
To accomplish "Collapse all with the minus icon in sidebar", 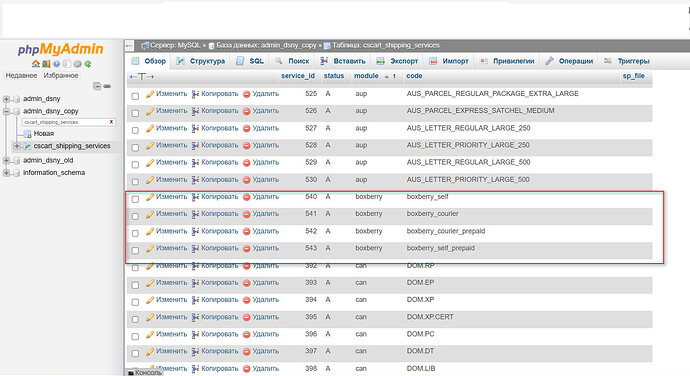I will tap(97, 86).
